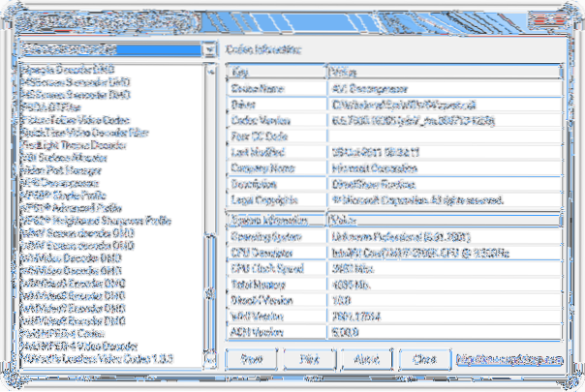585x392 pixels.
Task: Click the System Information column header
Action: [x=276, y=220]
